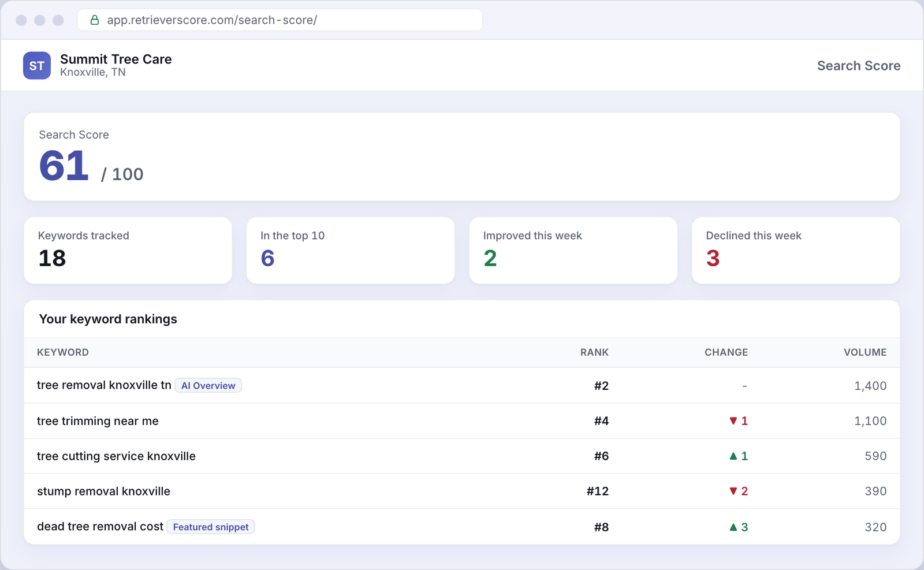Click the down 1 change for tree trimming
The image size is (924, 570).
tap(739, 421)
